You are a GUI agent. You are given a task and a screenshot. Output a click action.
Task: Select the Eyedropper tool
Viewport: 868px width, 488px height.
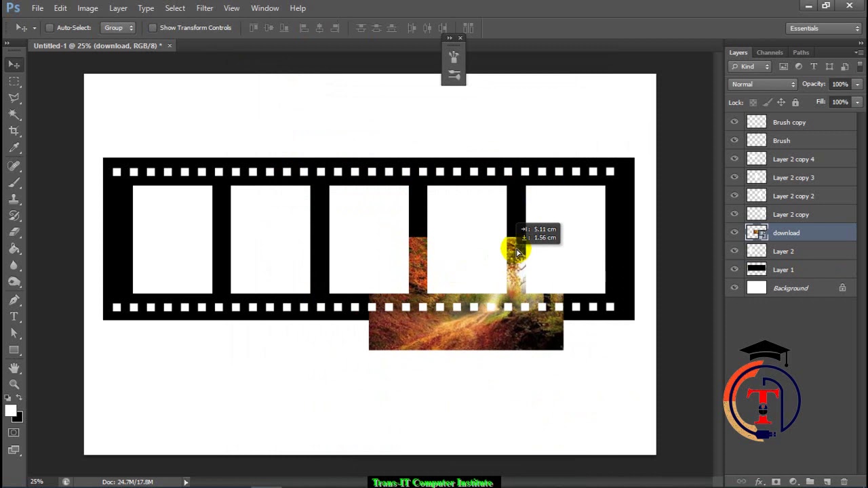coord(14,148)
